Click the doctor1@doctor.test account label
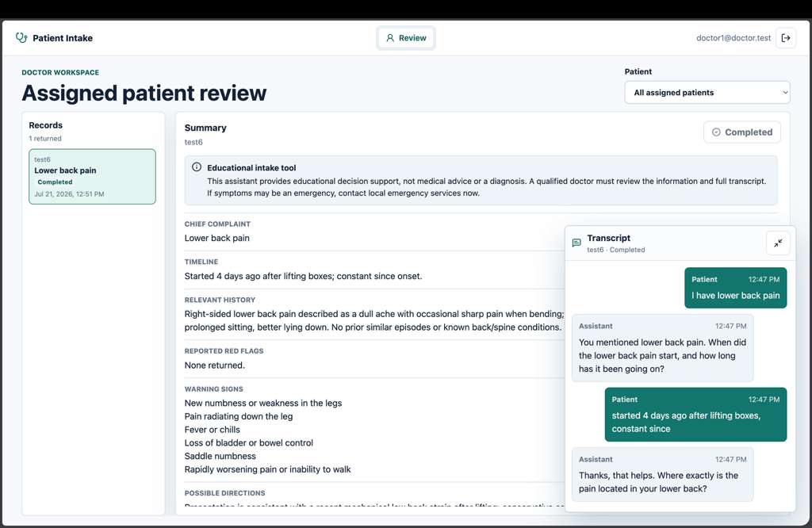This screenshot has width=812, height=528. point(733,38)
